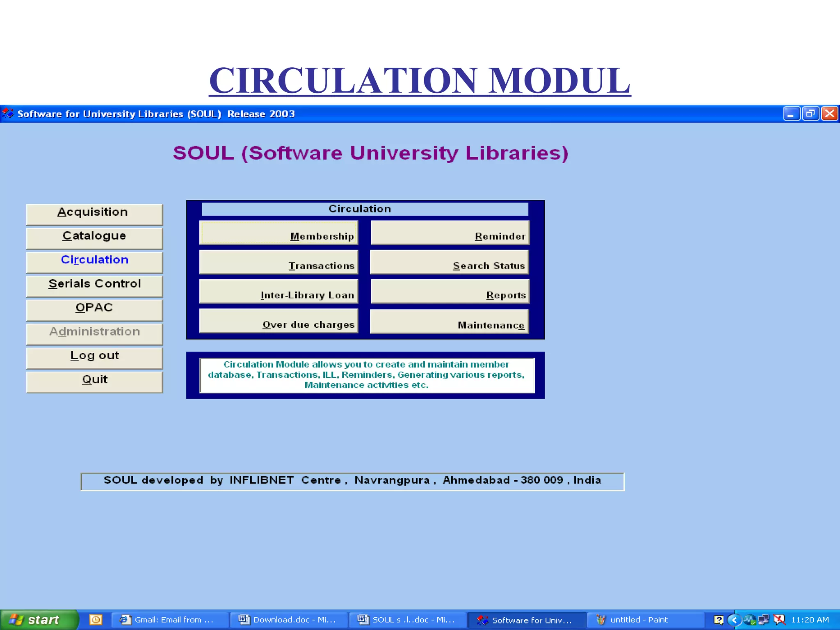The height and width of the screenshot is (630, 840).
Task: Open Circulation Reports option
Action: coord(450,291)
